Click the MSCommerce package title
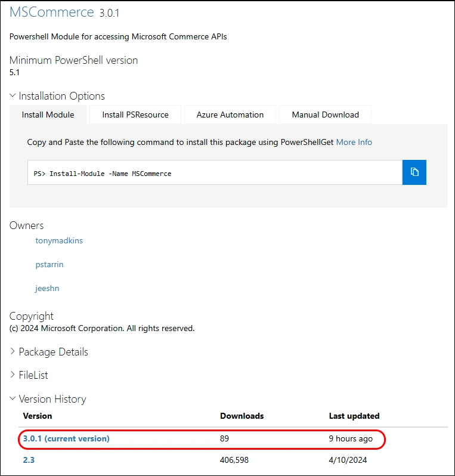The height and width of the screenshot is (476, 455). 52,12
